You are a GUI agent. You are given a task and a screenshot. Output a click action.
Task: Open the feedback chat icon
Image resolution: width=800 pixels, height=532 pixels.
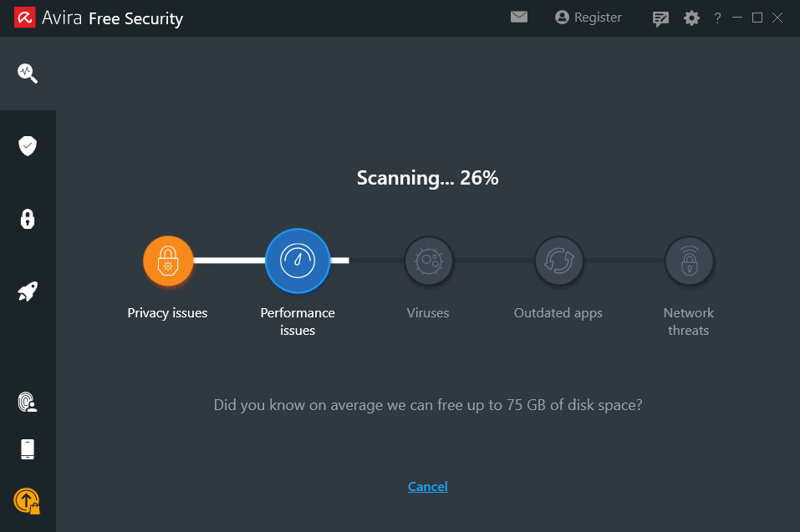pyautogui.click(x=660, y=19)
